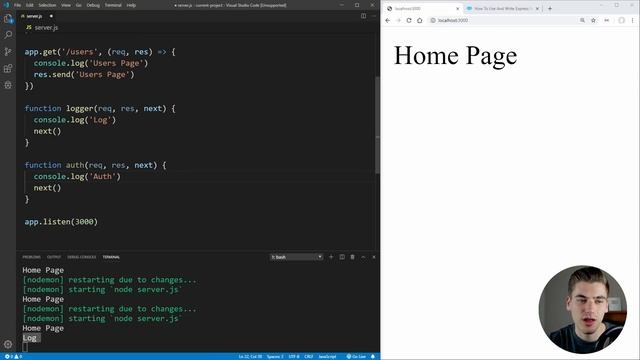This screenshot has height=360, width=640.
Task: Bookmark this page with star icon
Action: tap(593, 20)
